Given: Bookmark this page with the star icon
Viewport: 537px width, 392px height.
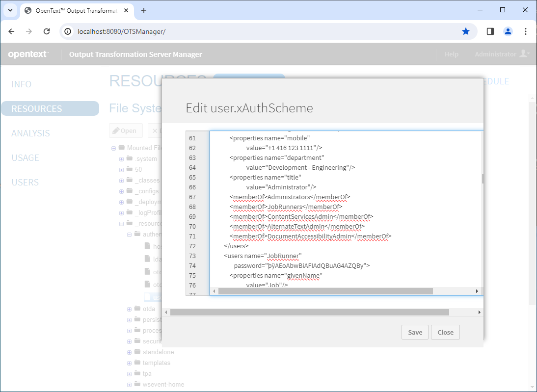Looking at the screenshot, I should coord(465,31).
